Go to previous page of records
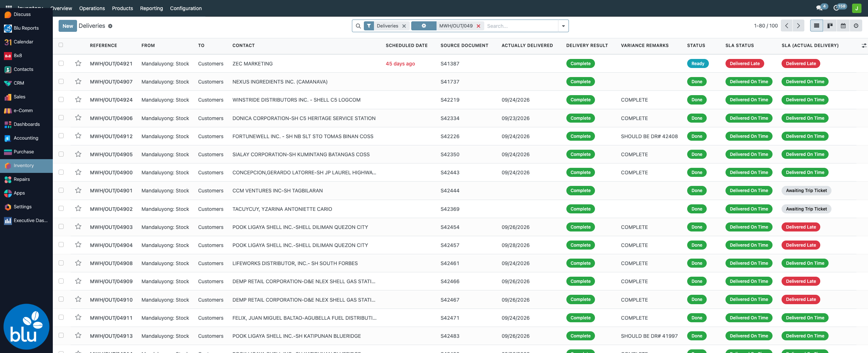The image size is (868, 353). coord(787,26)
